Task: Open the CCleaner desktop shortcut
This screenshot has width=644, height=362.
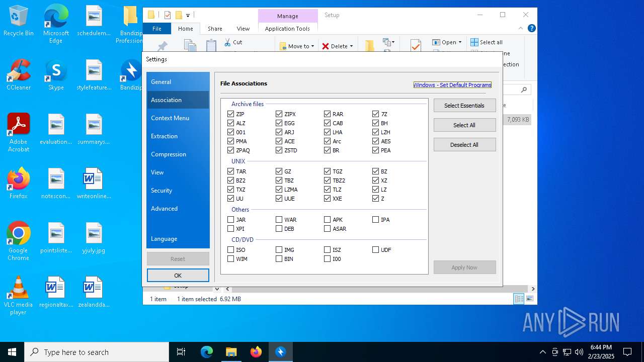Action: tap(19, 75)
